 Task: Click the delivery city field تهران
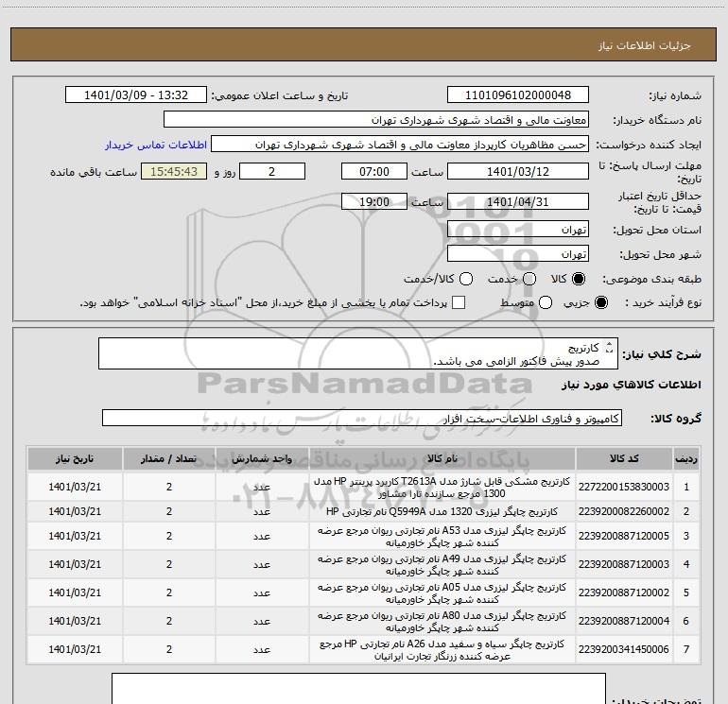tap(518, 254)
